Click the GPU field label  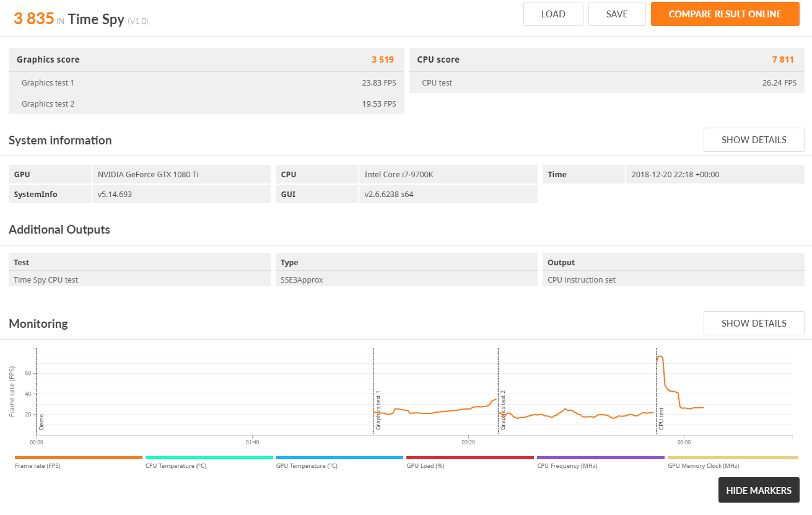point(22,174)
